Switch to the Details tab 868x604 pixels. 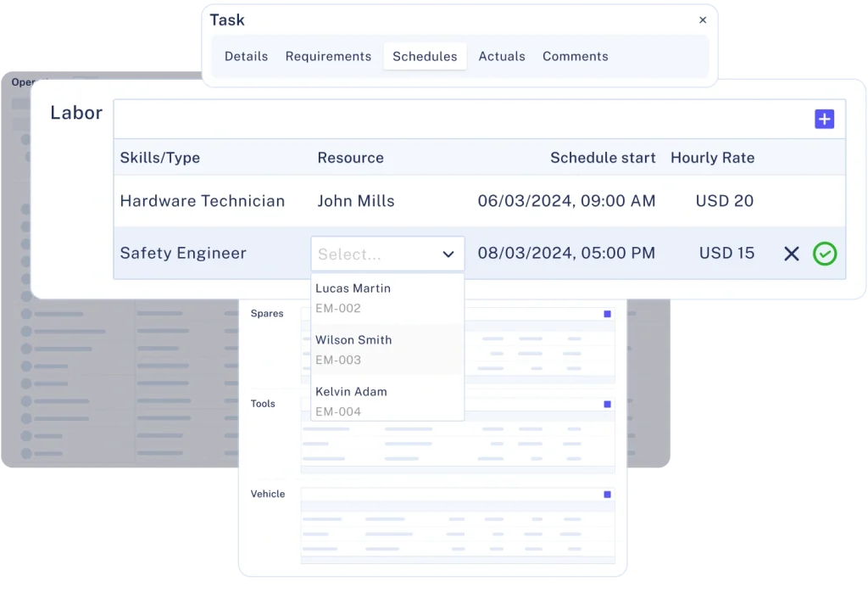246,57
